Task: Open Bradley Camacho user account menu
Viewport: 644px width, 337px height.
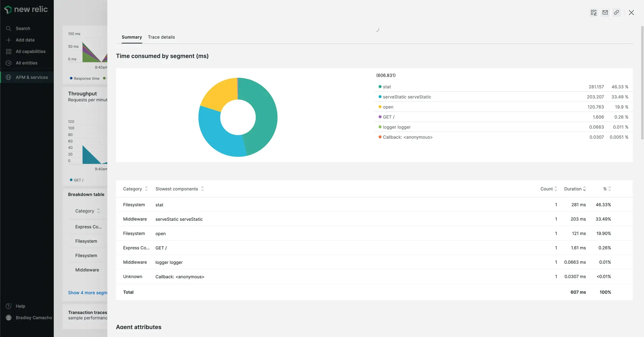Action: pyautogui.click(x=34, y=318)
